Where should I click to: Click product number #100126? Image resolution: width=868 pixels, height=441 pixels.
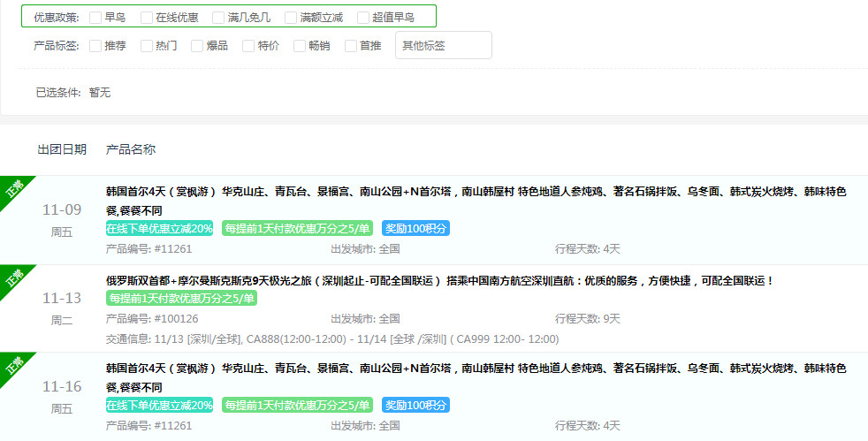coord(152,319)
